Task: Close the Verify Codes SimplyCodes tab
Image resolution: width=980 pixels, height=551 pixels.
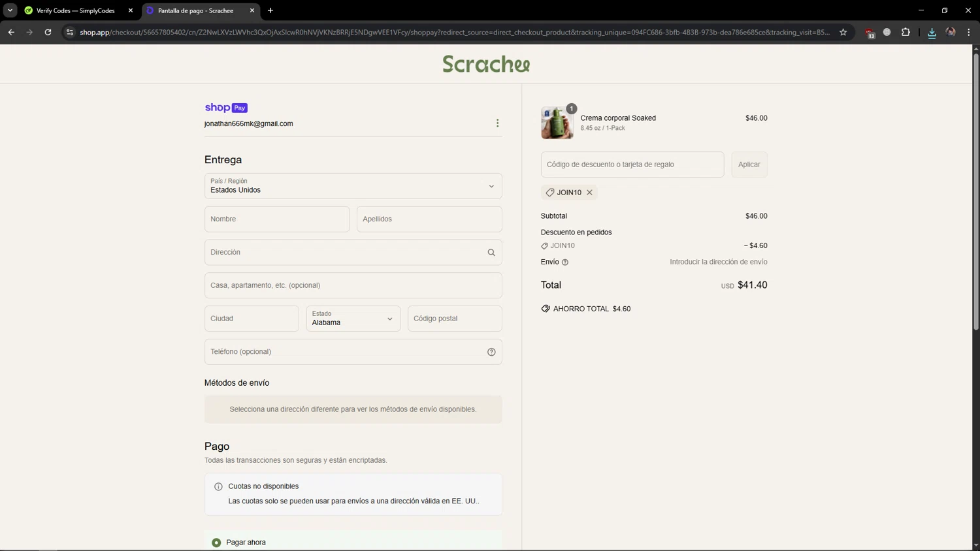Action: (131, 10)
